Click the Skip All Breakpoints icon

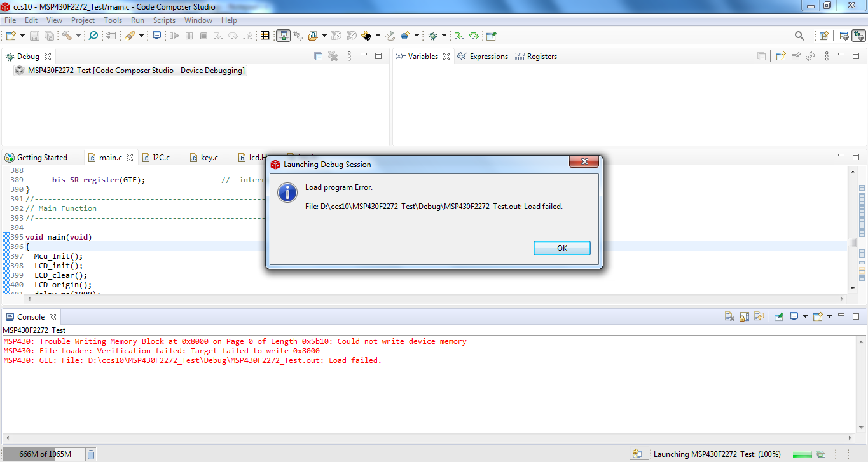pyautogui.click(x=93, y=36)
